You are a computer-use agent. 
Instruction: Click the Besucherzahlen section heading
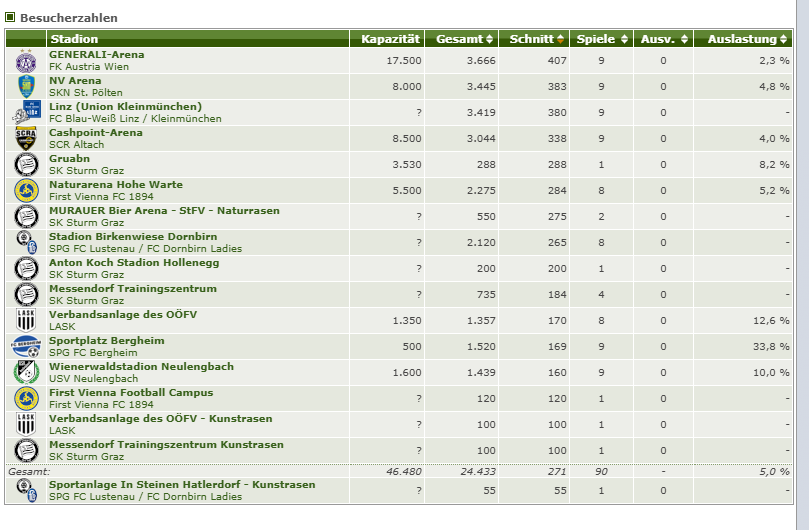coord(69,18)
